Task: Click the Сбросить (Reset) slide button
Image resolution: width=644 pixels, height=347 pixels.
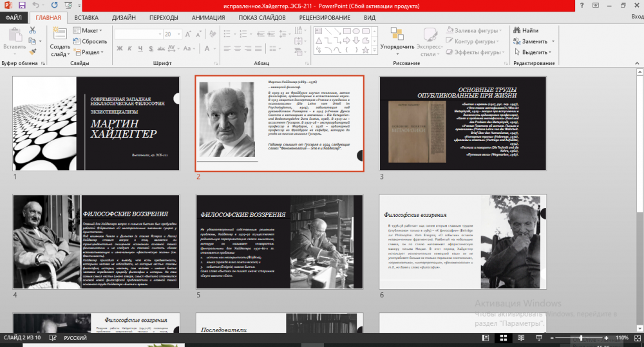Action: point(89,41)
